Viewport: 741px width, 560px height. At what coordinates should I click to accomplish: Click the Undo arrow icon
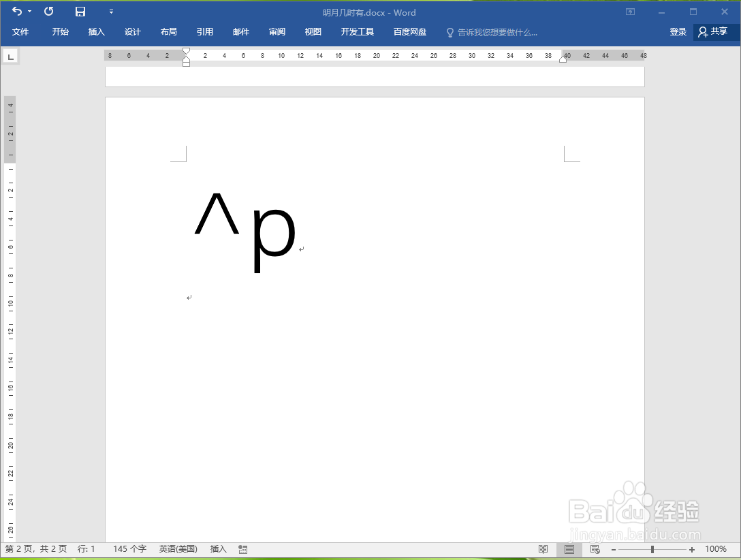click(x=17, y=11)
